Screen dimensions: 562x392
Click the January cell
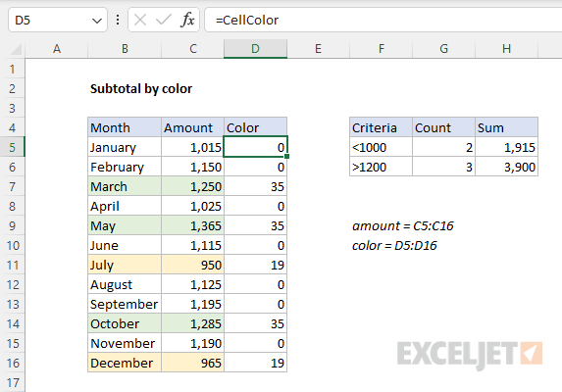[125, 147]
